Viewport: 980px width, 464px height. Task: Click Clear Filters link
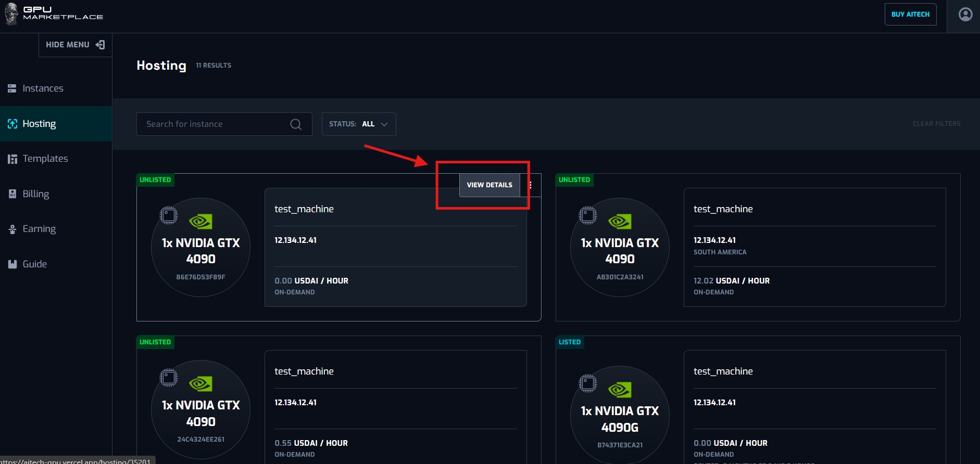click(936, 124)
